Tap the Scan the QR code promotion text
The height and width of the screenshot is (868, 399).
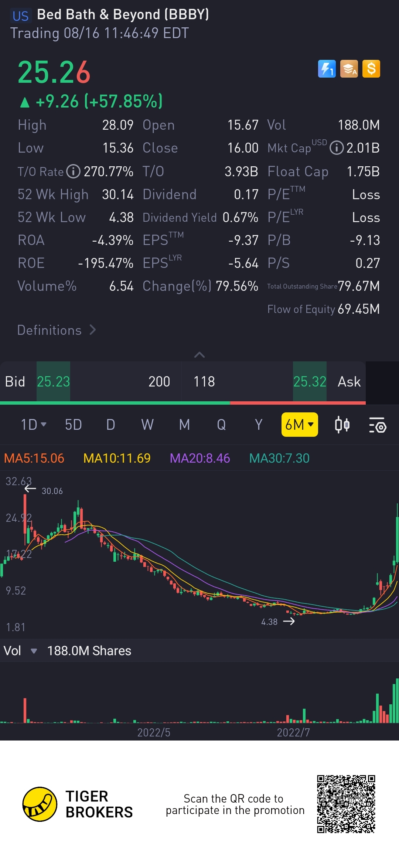pyautogui.click(x=235, y=804)
